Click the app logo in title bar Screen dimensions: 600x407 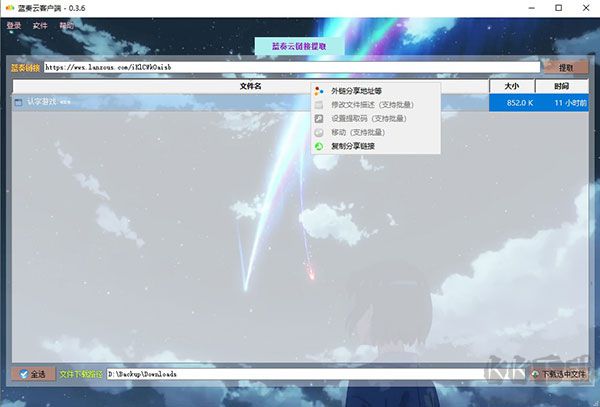[x=10, y=7]
